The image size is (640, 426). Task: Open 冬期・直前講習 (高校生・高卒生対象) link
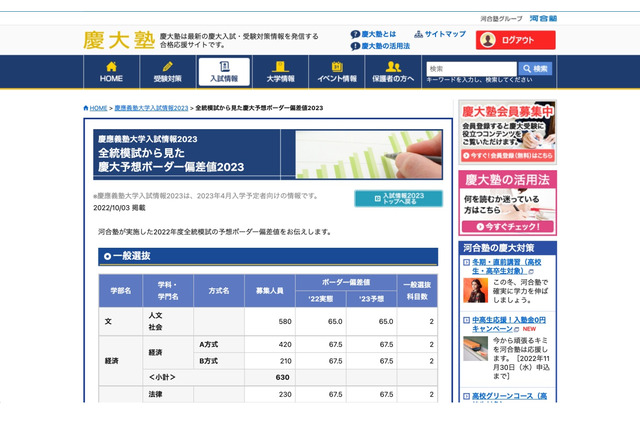506,266
